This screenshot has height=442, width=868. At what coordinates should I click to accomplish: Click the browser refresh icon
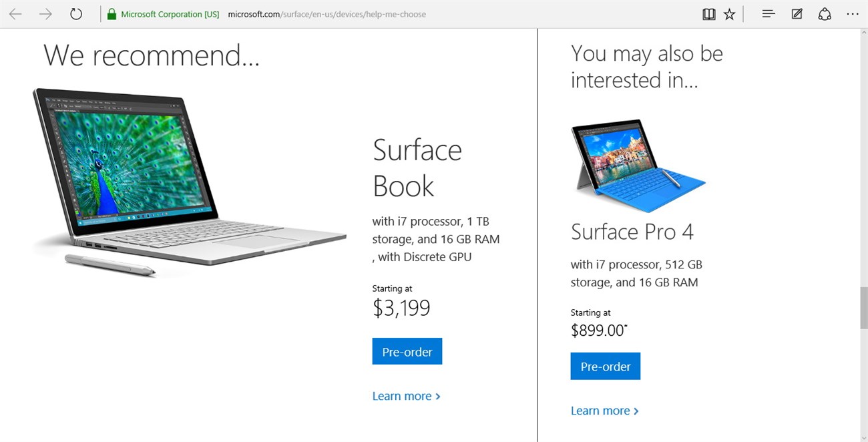coord(75,13)
